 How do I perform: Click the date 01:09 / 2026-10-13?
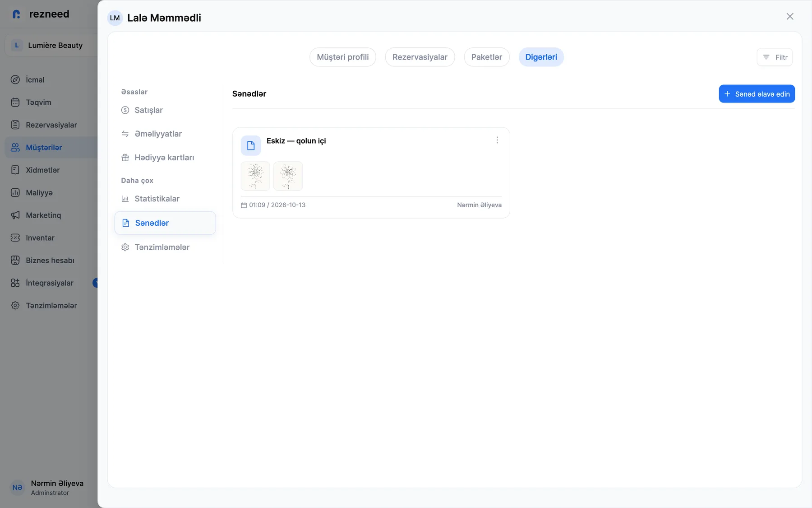pyautogui.click(x=277, y=205)
